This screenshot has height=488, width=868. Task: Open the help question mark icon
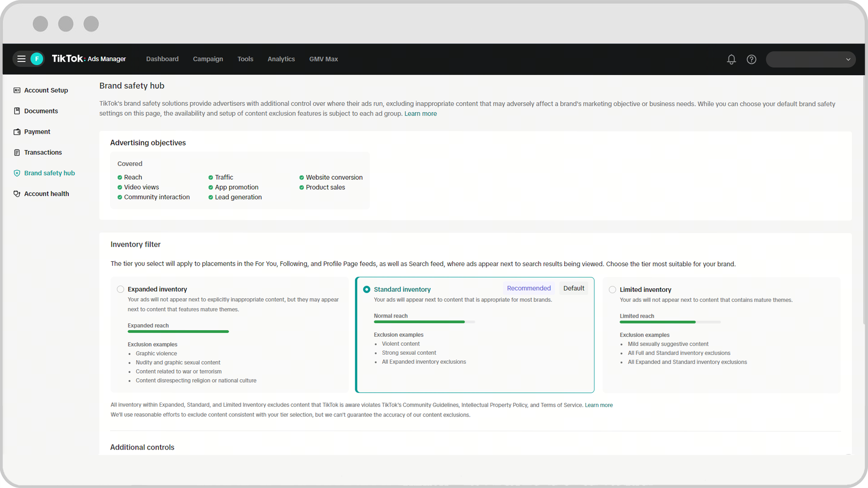coord(751,59)
